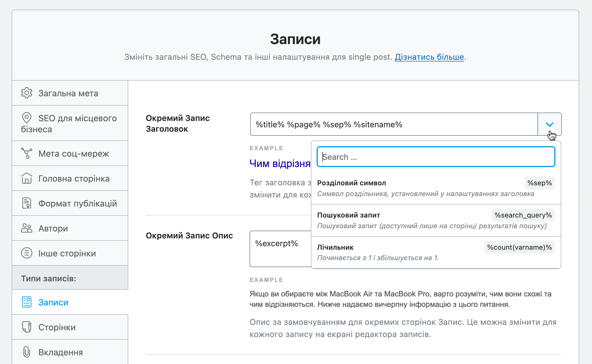Open Формат публікацій tab
Image resolution: width=592 pixels, height=364 pixels.
click(x=70, y=203)
